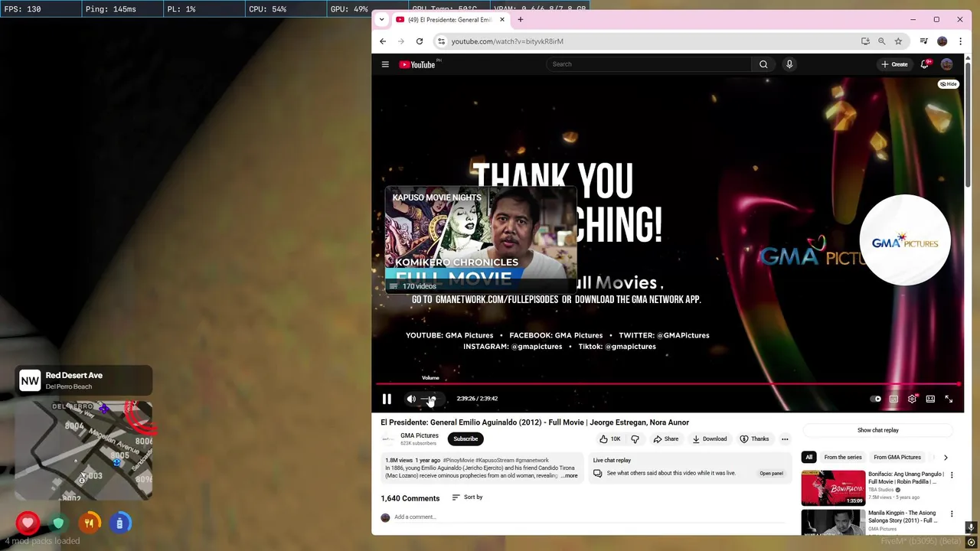
Task: Show more filter chips arrow
Action: click(x=946, y=457)
